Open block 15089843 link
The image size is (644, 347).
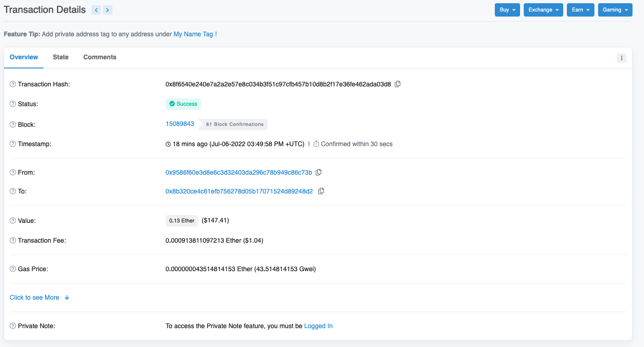pos(180,124)
